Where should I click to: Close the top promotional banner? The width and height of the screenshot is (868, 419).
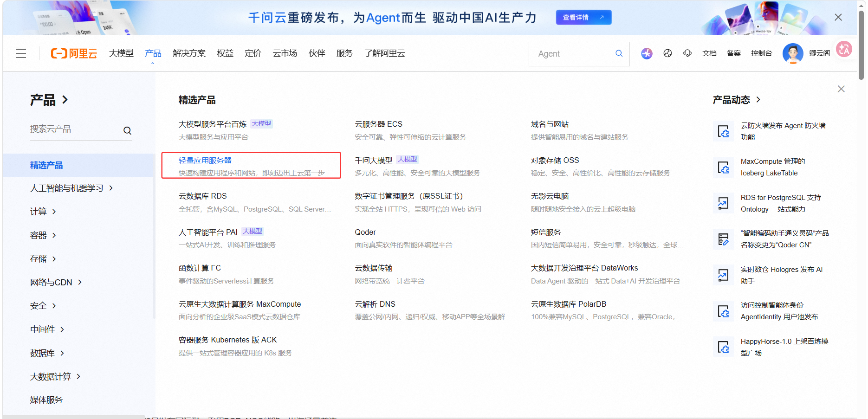click(838, 17)
